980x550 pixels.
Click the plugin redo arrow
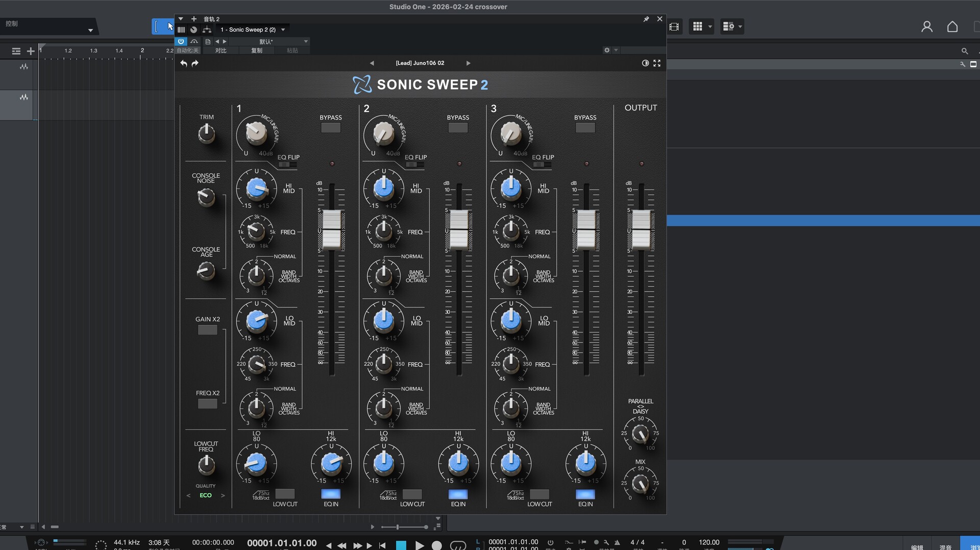coord(195,63)
